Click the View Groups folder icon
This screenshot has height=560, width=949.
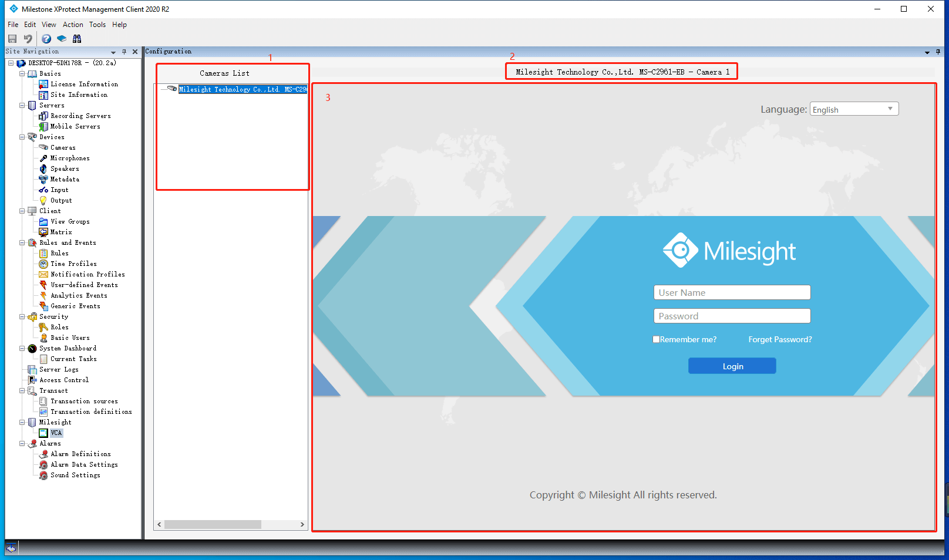click(x=43, y=222)
